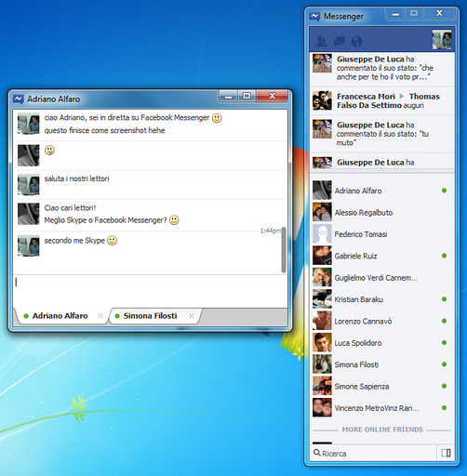Viewport: 467px width, 476px height.
Task: Open chat with Simone Sapienza
Action: [x=381, y=386]
